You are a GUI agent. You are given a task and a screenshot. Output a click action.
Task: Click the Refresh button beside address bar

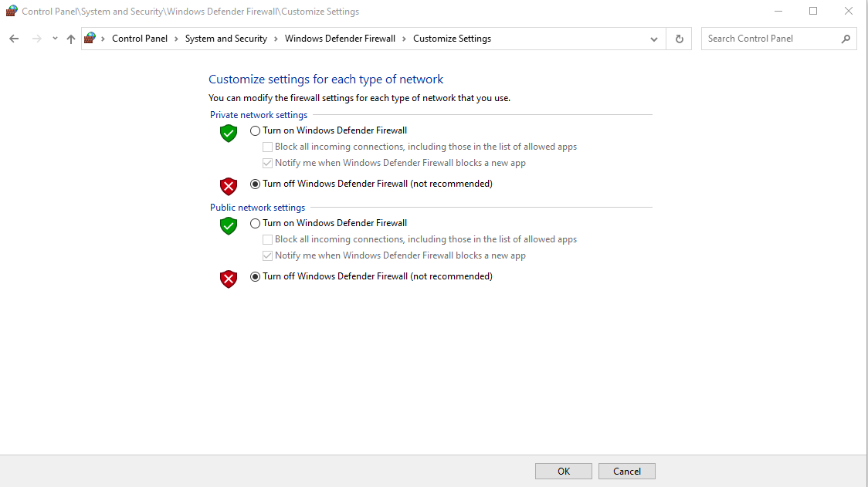point(680,39)
